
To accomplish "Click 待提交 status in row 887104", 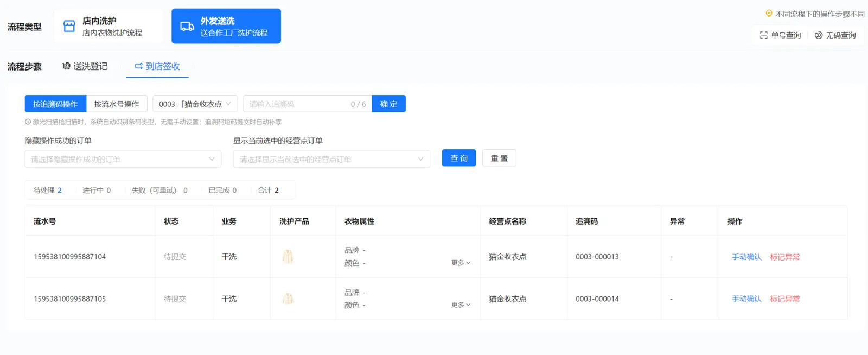I will [175, 257].
